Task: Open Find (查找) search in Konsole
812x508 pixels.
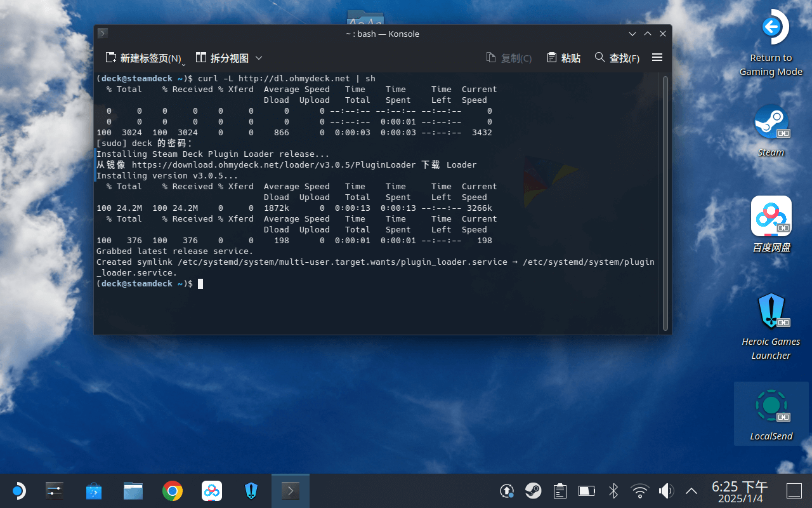Action: (x=617, y=58)
